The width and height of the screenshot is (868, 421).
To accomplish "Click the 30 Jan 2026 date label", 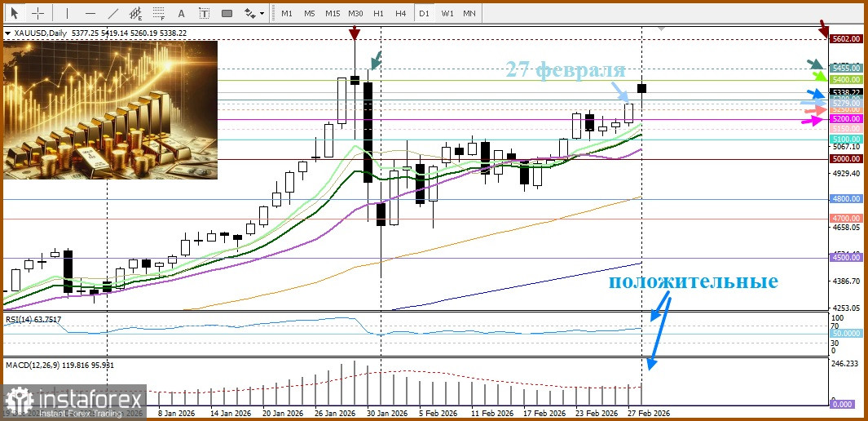I will (x=388, y=413).
